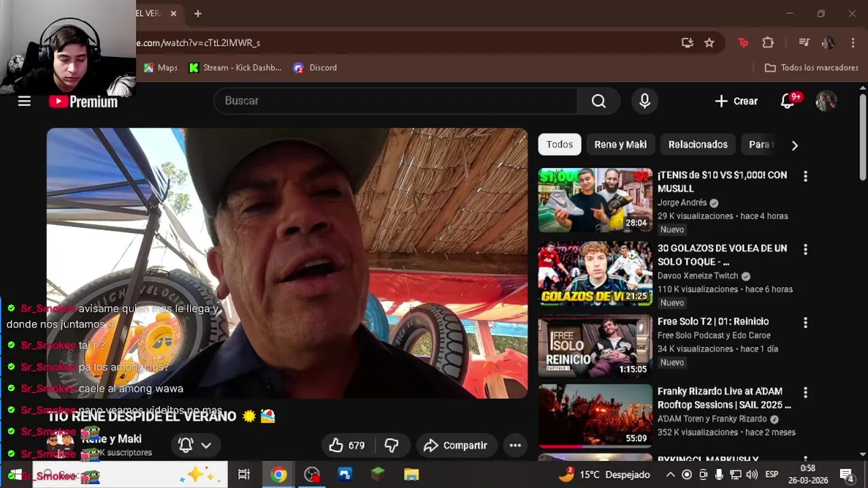Image resolution: width=868 pixels, height=488 pixels.
Task: Open volume control speaker icon
Action: click(752, 474)
